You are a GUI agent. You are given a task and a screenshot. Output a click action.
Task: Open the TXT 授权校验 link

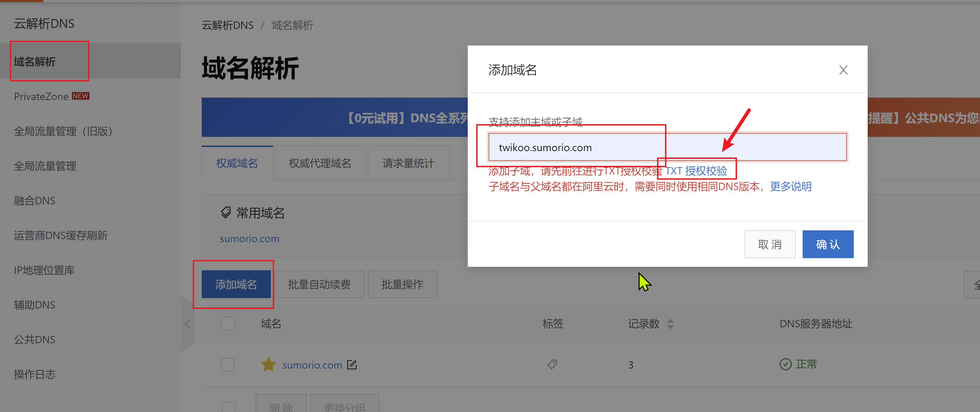pyautogui.click(x=696, y=171)
